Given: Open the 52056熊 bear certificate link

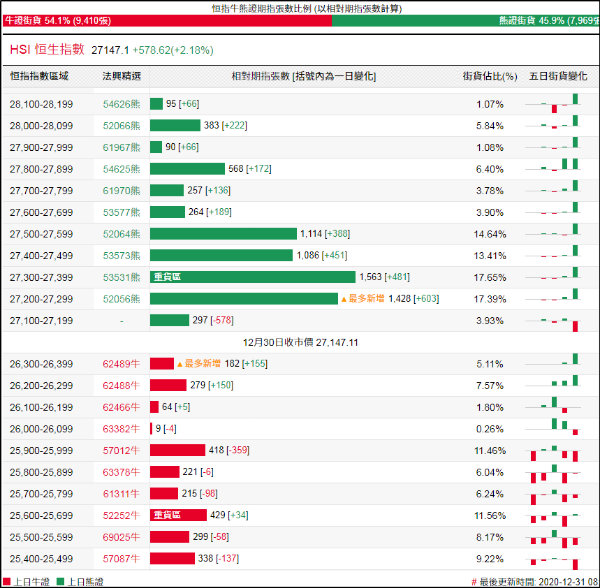Looking at the screenshot, I should (x=121, y=299).
